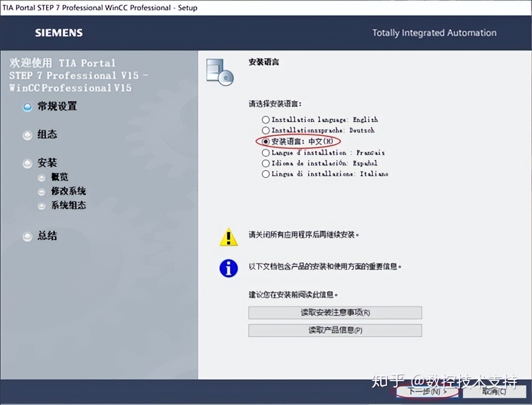Click the SIEMENS logo in the header
Image resolution: width=532 pixels, height=405 pixels.
58,33
